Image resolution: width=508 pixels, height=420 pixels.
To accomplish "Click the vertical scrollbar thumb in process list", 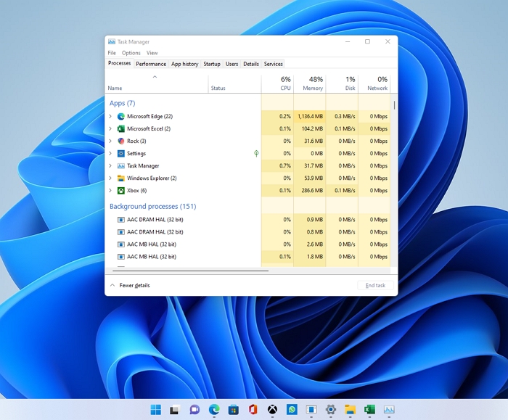I will [394, 105].
